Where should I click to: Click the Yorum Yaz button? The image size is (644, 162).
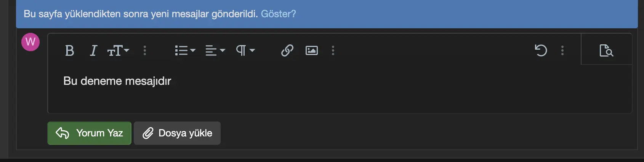pos(90,133)
